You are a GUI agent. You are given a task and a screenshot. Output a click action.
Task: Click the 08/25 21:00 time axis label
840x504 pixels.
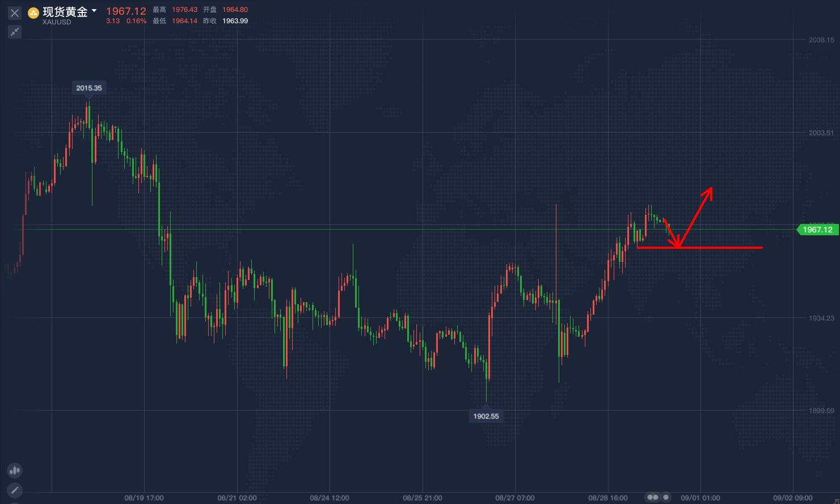[423, 498]
